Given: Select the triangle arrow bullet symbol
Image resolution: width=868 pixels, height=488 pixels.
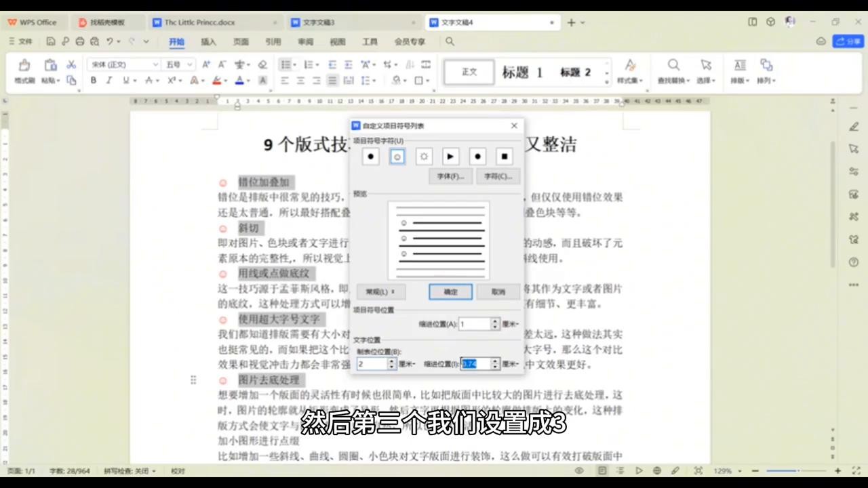Looking at the screenshot, I should click(451, 157).
